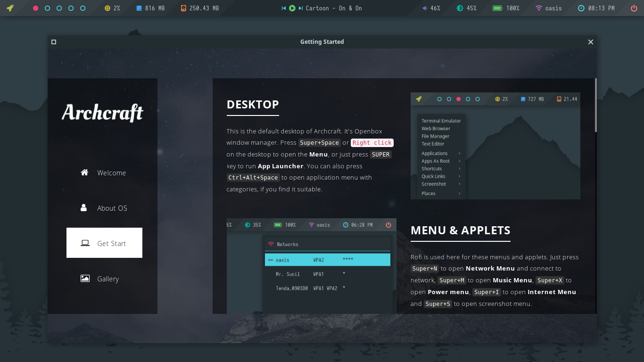This screenshot has width=644, height=362.
Task: Open the desktop menu preview screenshot
Action: pos(495,146)
